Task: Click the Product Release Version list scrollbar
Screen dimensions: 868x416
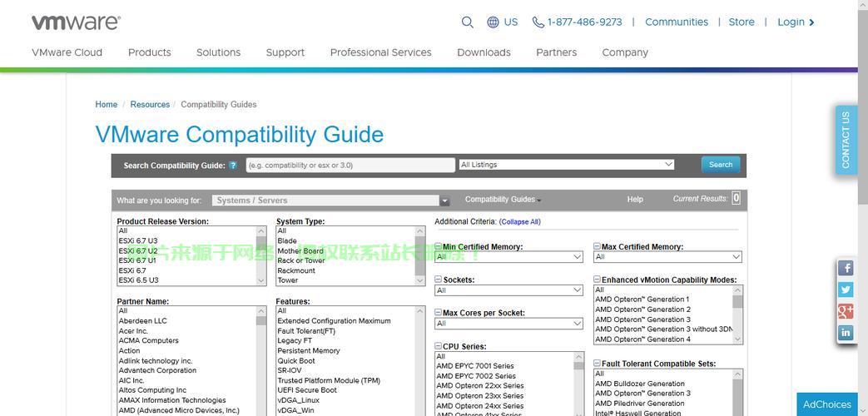Action: (x=261, y=255)
